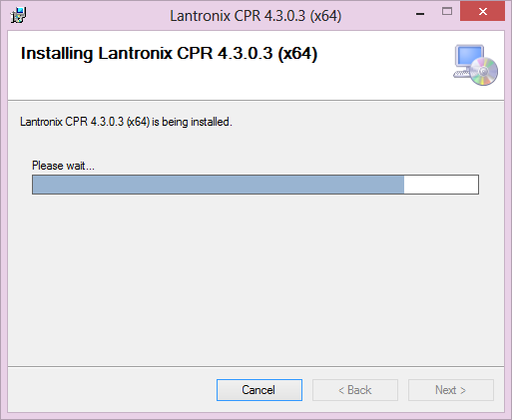Click the unfilled white end of the progress bar
This screenshot has height=420, width=512.
point(441,185)
